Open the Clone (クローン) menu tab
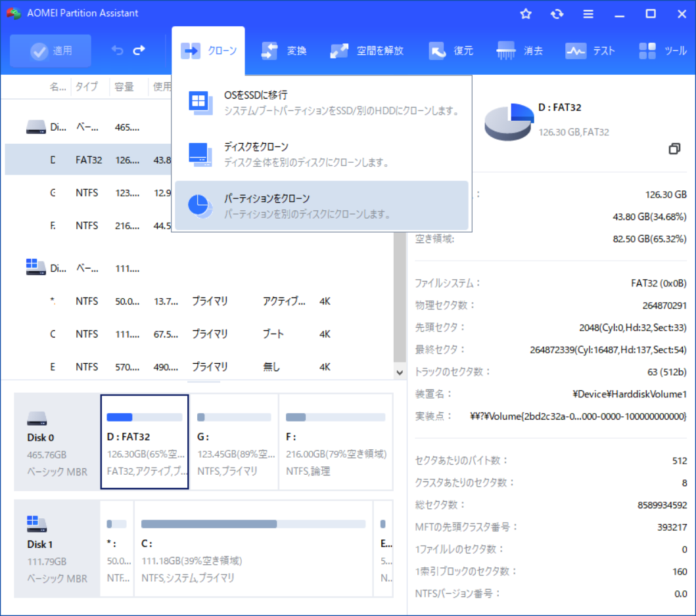 pos(208,51)
